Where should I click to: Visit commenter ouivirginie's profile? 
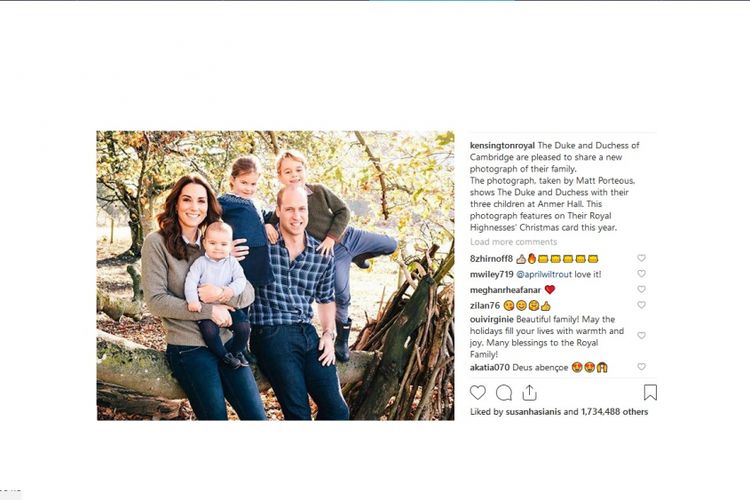pyautogui.click(x=492, y=319)
